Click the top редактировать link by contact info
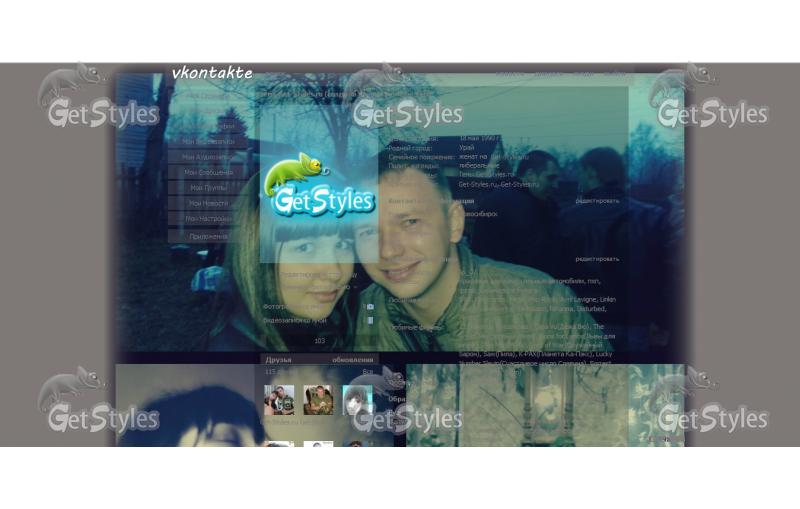This screenshot has width=800, height=509. [x=597, y=201]
